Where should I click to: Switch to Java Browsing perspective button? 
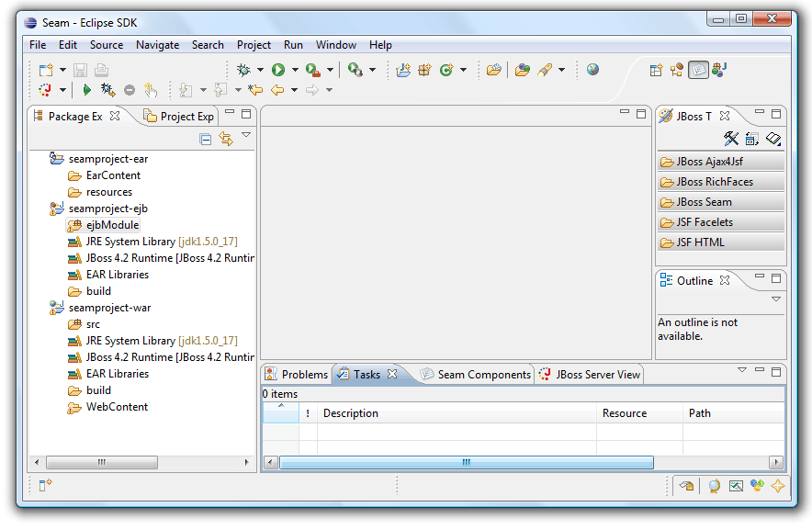719,70
